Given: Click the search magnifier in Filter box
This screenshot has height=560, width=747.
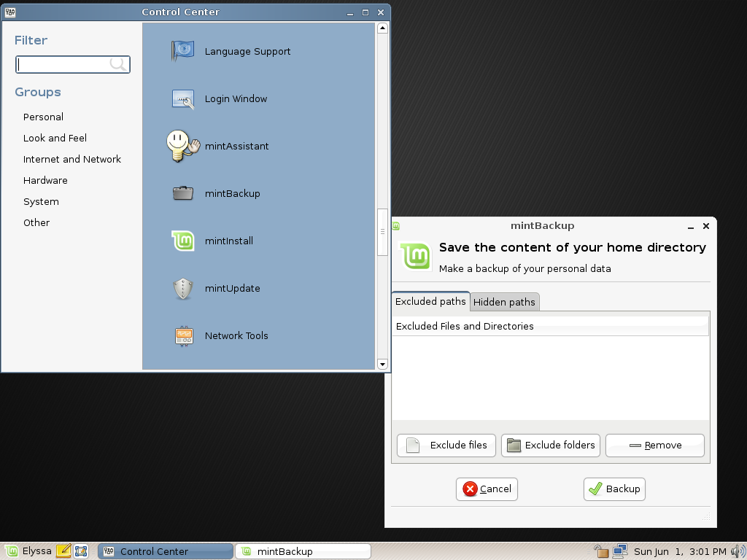Looking at the screenshot, I should [x=117, y=64].
